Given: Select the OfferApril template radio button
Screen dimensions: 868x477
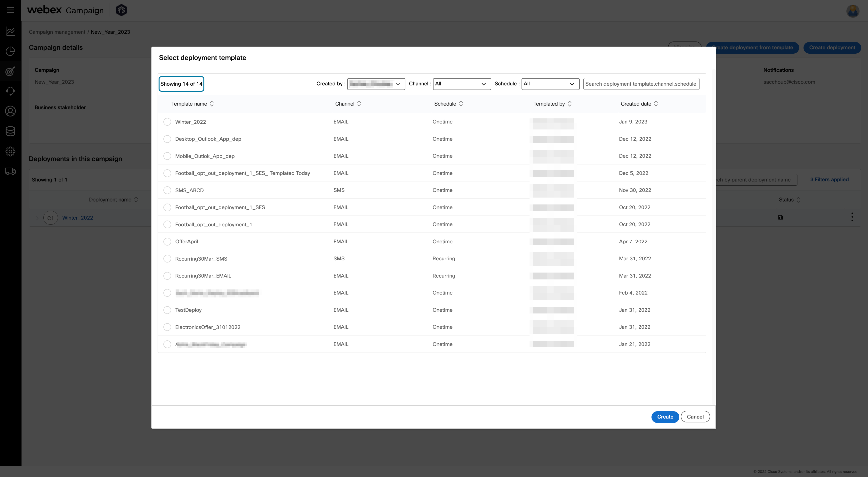Looking at the screenshot, I should pos(167,242).
